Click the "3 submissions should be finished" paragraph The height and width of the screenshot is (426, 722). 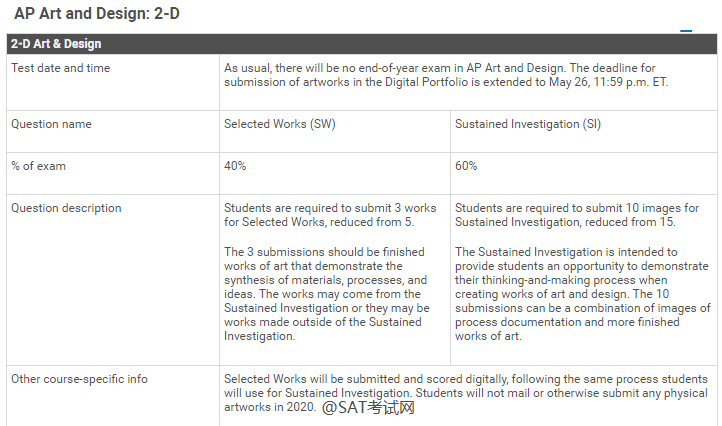pos(326,294)
